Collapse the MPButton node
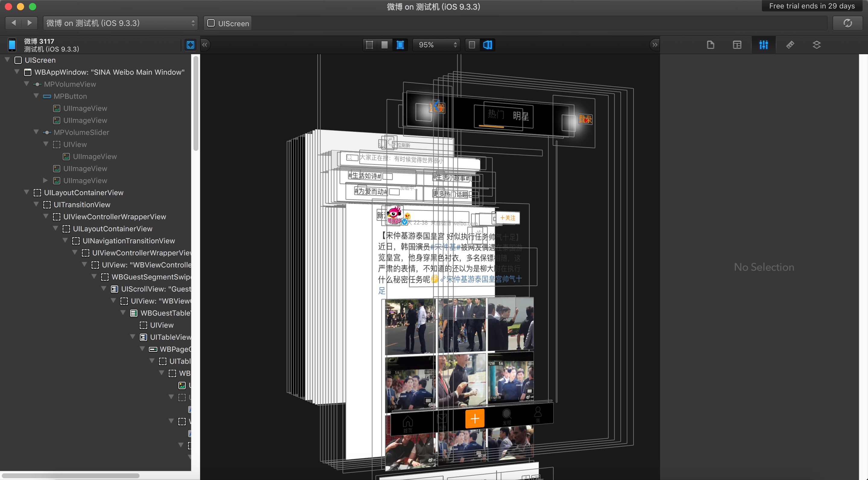 36,96
